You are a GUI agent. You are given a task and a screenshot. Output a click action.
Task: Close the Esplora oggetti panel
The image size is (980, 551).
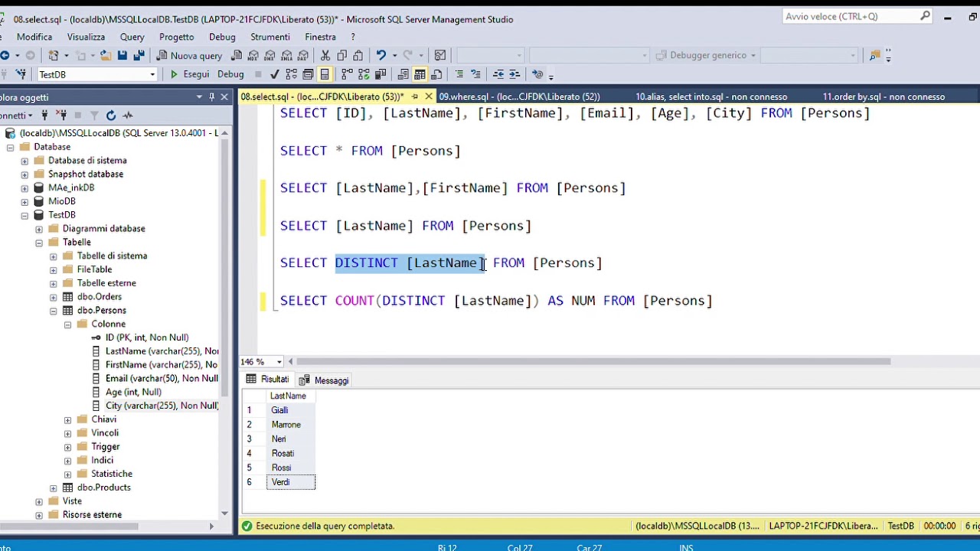224,97
